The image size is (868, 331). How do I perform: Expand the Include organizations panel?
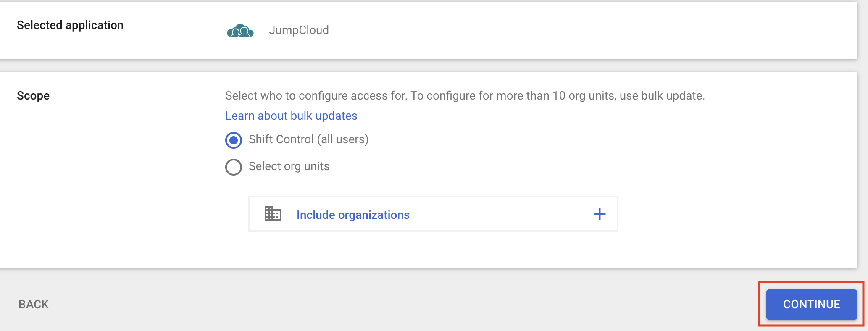click(x=433, y=214)
